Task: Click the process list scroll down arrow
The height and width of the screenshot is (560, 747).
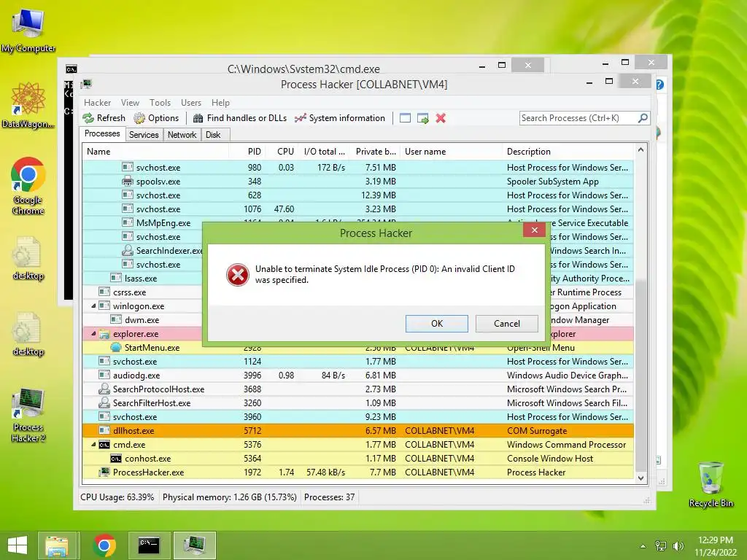Action: 640,478
